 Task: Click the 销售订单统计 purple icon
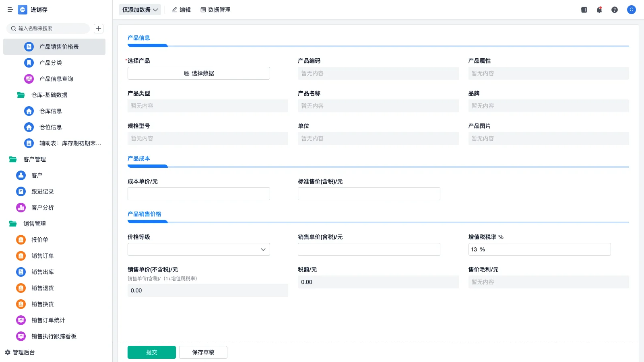[x=21, y=320]
